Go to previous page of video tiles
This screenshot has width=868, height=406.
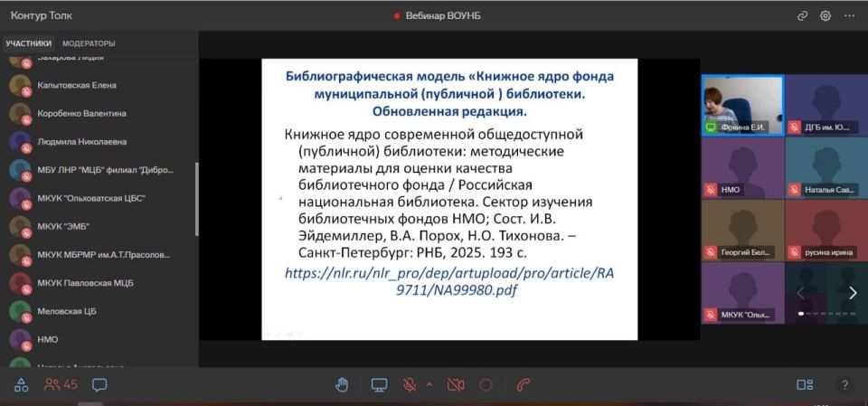point(800,293)
